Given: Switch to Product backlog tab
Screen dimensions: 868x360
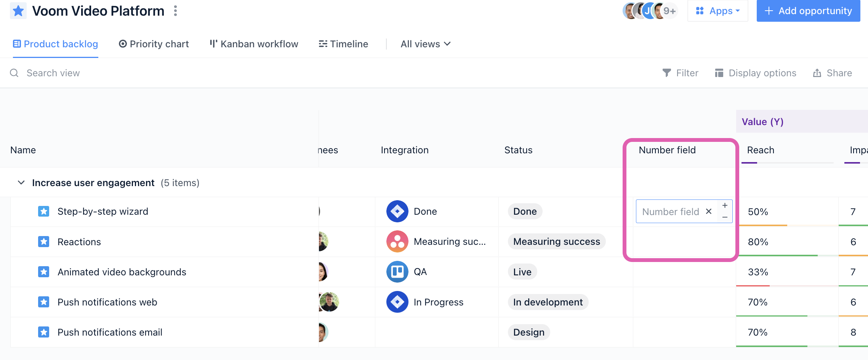Looking at the screenshot, I should (56, 44).
